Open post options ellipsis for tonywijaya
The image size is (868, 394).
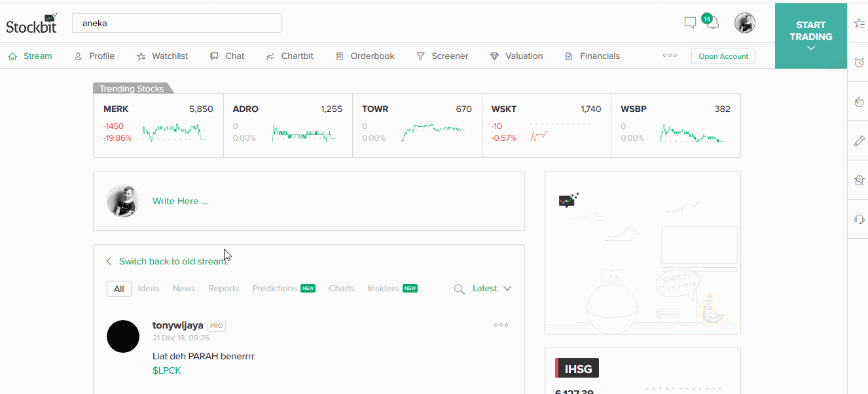click(x=501, y=325)
